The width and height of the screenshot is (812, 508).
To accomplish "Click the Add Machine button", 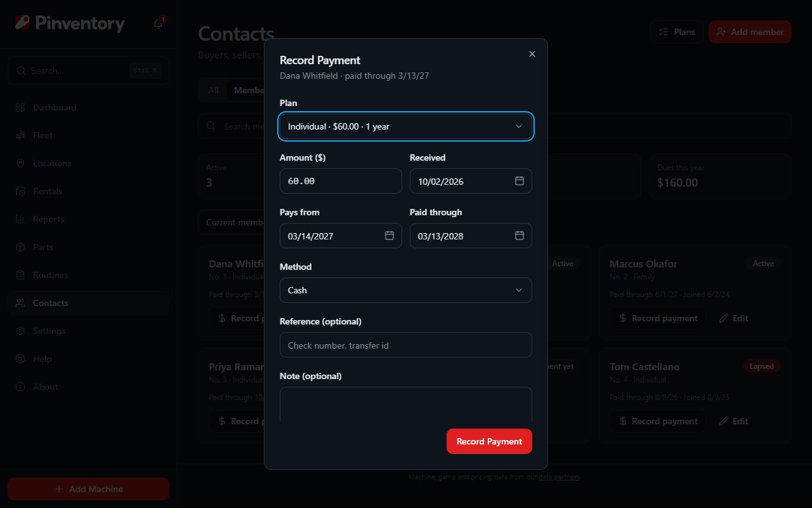I will (88, 489).
